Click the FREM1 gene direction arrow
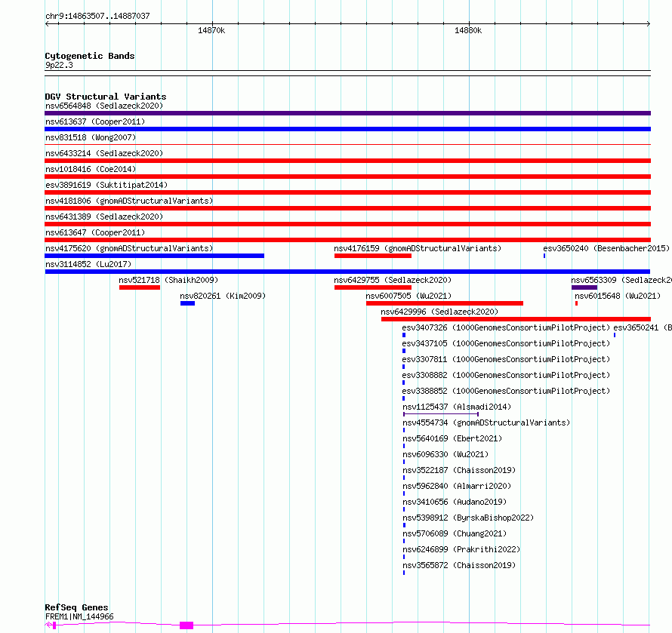The height and width of the screenshot is (633, 672). pos(48,625)
